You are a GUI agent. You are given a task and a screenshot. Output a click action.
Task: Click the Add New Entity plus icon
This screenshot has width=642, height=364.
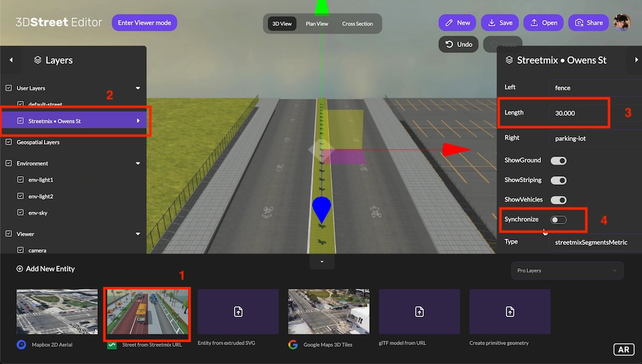point(19,269)
